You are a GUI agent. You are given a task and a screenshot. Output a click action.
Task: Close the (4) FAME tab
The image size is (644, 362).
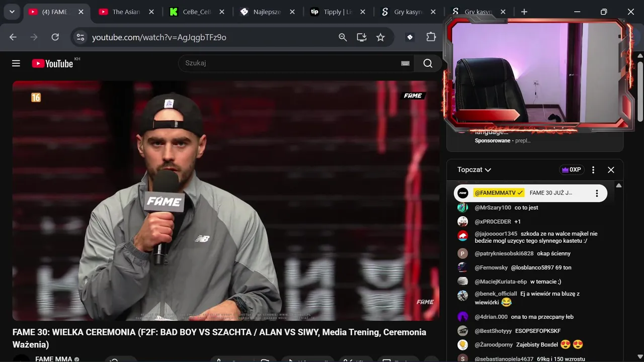[81, 12]
